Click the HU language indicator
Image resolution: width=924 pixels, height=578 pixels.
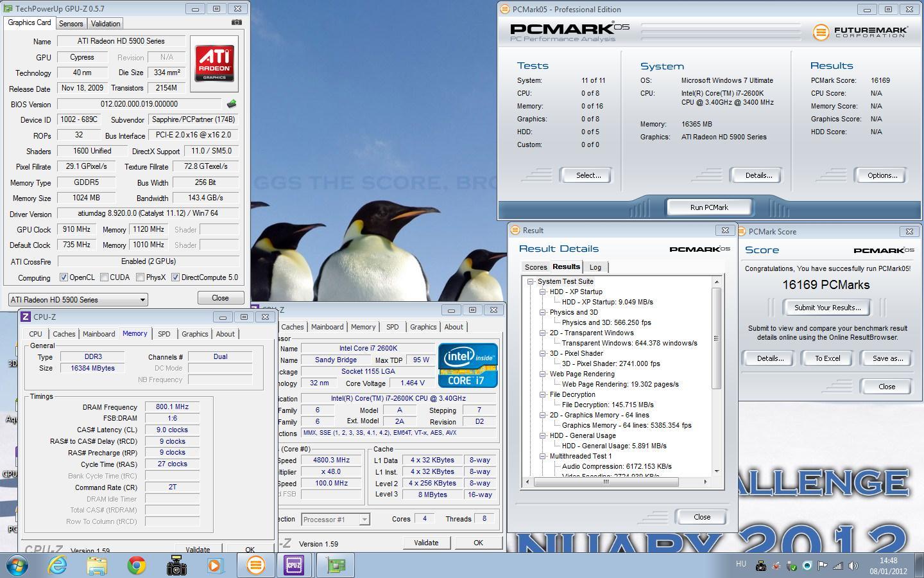(741, 564)
